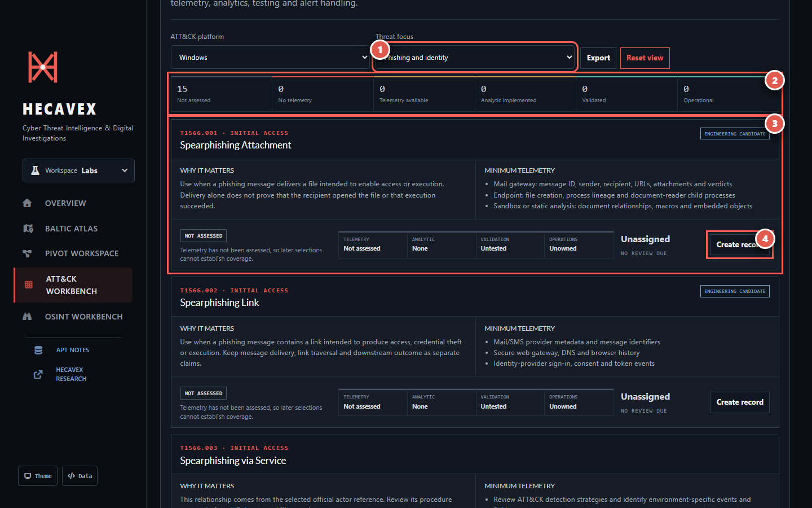The height and width of the screenshot is (508, 812).
Task: Create record for Spearphishing Link
Action: tap(740, 402)
